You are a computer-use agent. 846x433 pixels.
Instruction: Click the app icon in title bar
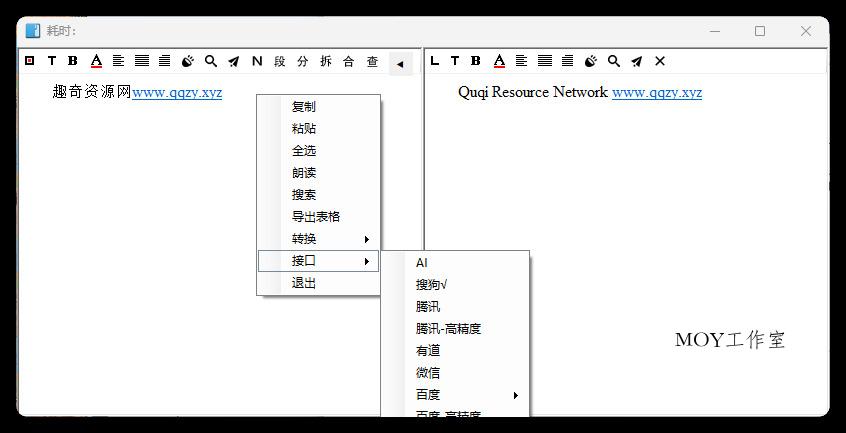[x=32, y=31]
